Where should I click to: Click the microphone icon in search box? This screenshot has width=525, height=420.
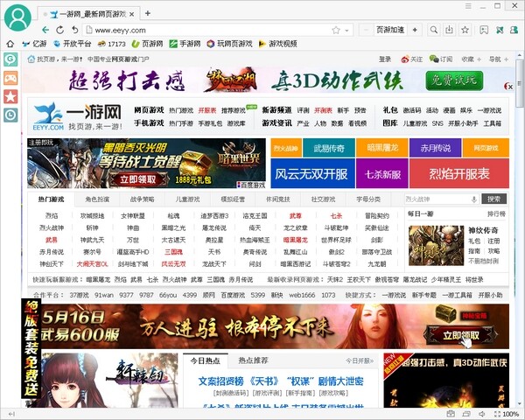(x=474, y=199)
